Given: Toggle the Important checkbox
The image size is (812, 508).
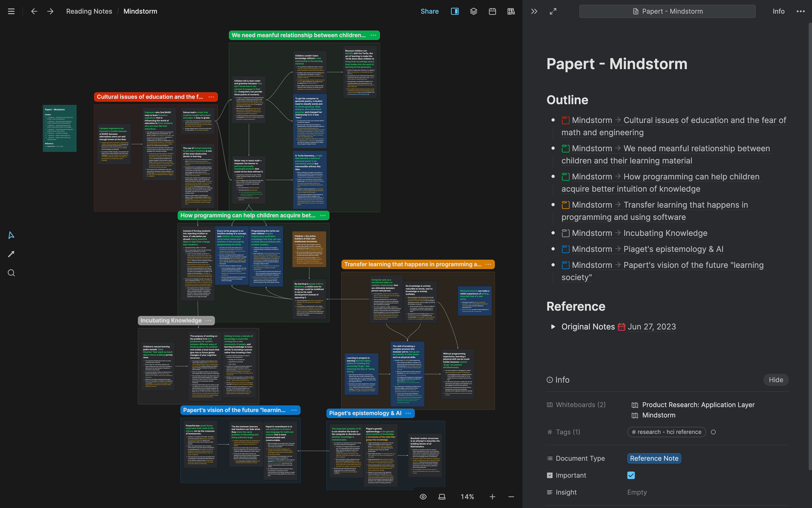Looking at the screenshot, I should point(631,475).
